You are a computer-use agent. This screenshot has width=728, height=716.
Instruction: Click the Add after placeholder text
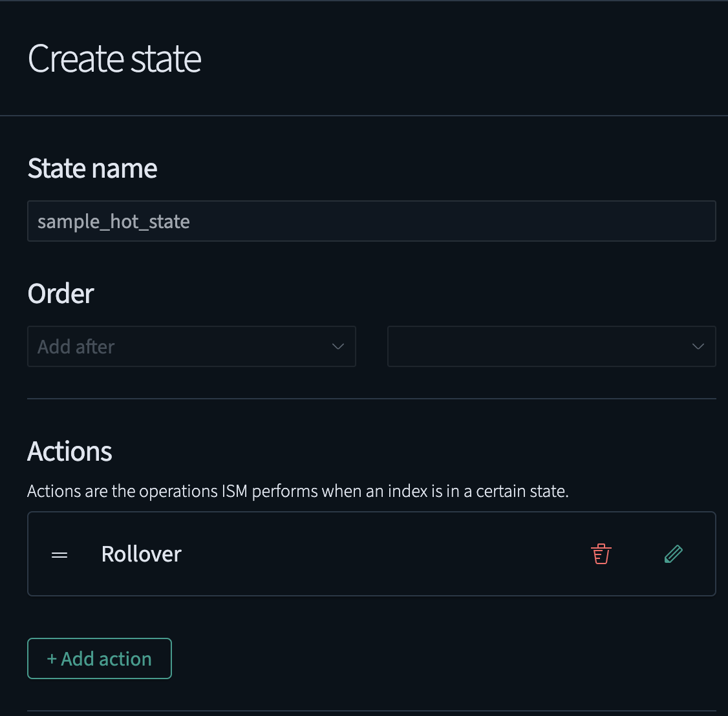76,347
